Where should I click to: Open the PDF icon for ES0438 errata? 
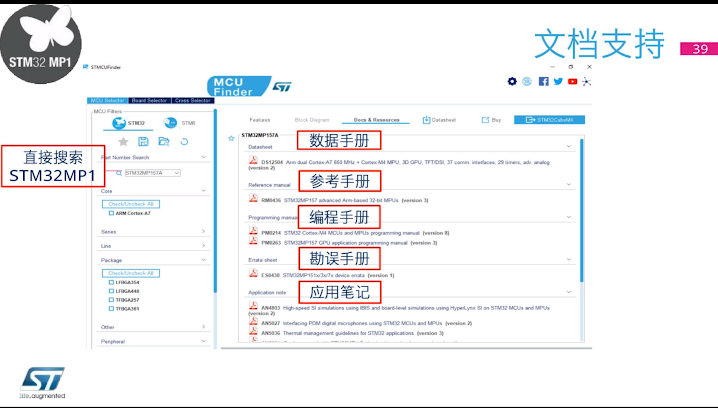tap(253, 273)
